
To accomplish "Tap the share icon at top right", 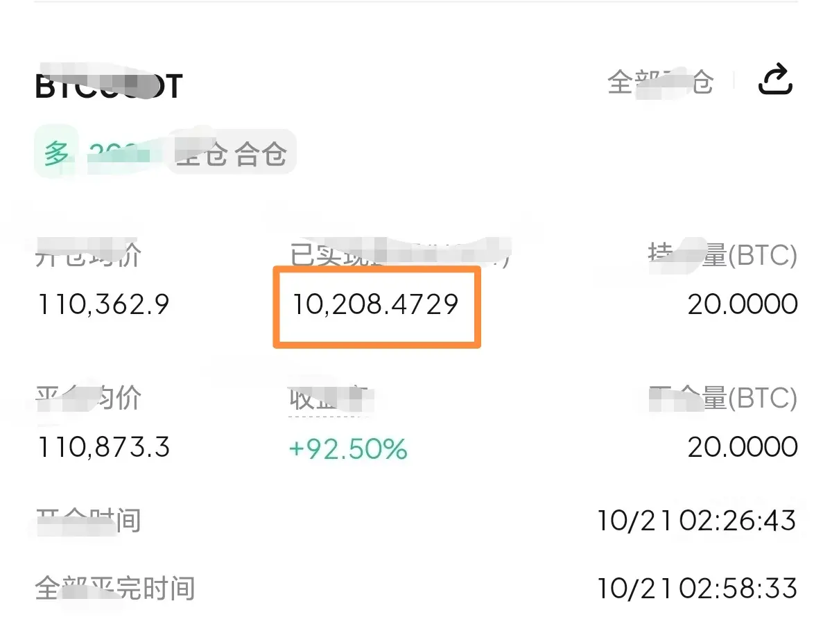I will point(775,80).
